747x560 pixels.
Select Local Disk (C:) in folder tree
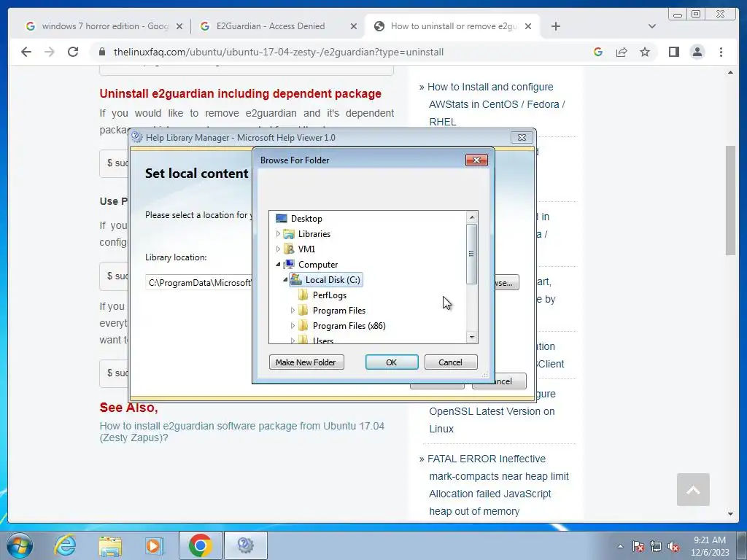pos(333,279)
